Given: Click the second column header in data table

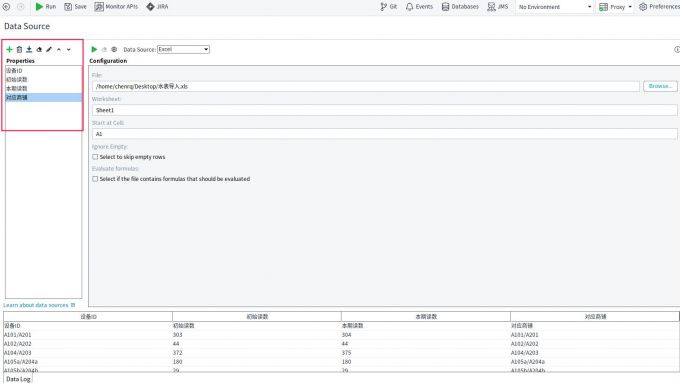Looking at the screenshot, I should click(257, 317).
